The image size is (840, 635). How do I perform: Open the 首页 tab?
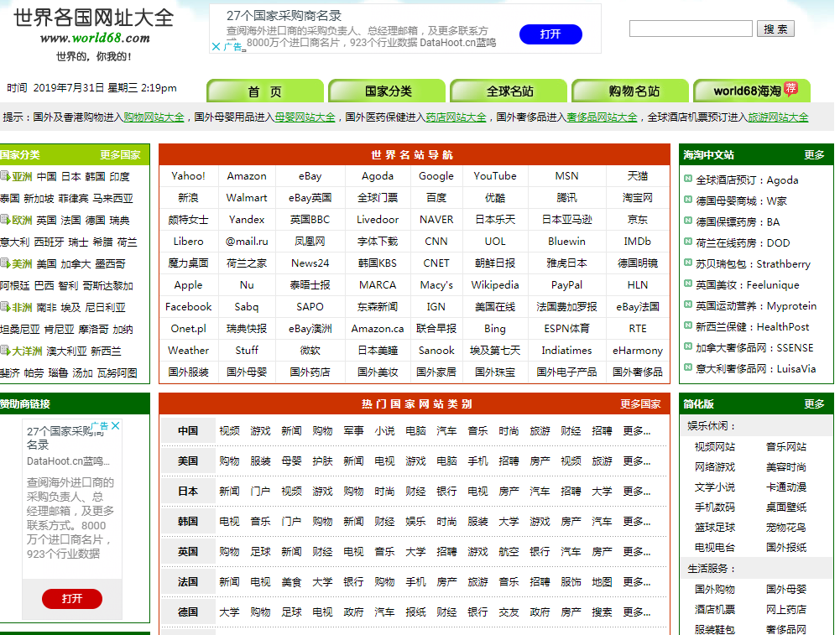point(264,90)
